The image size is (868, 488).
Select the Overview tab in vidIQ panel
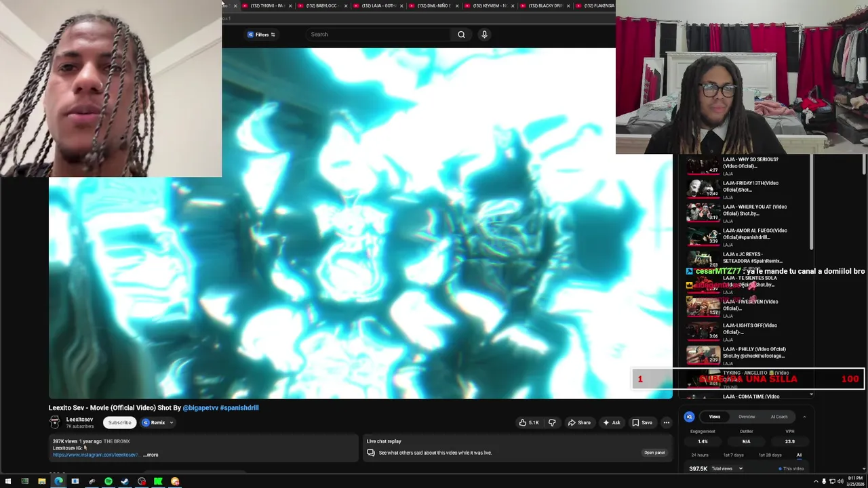747,417
